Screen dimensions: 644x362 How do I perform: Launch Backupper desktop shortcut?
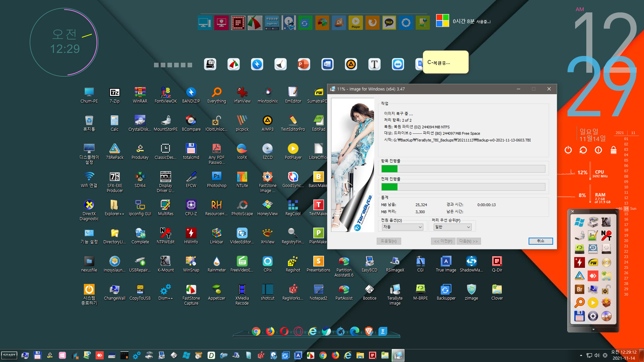coord(446,292)
